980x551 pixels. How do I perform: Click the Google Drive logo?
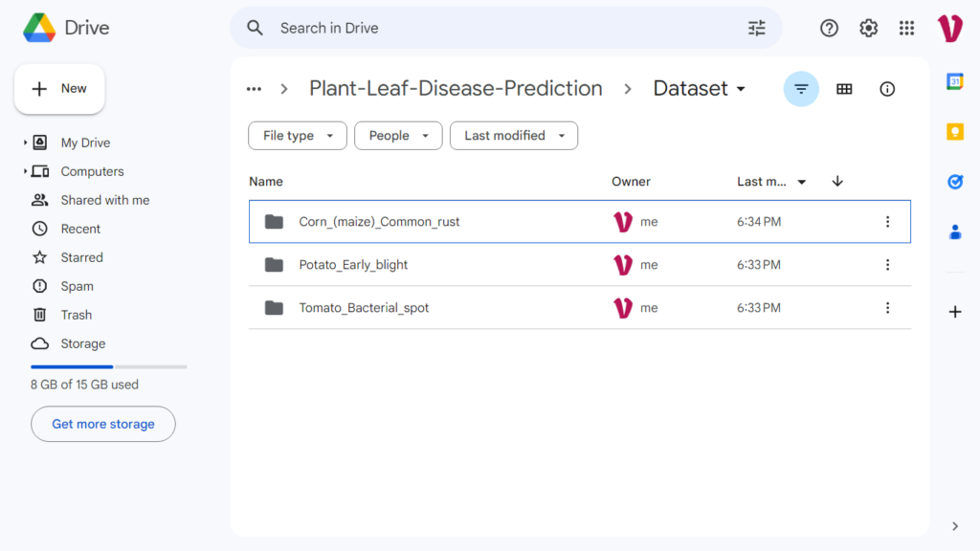coord(39,28)
